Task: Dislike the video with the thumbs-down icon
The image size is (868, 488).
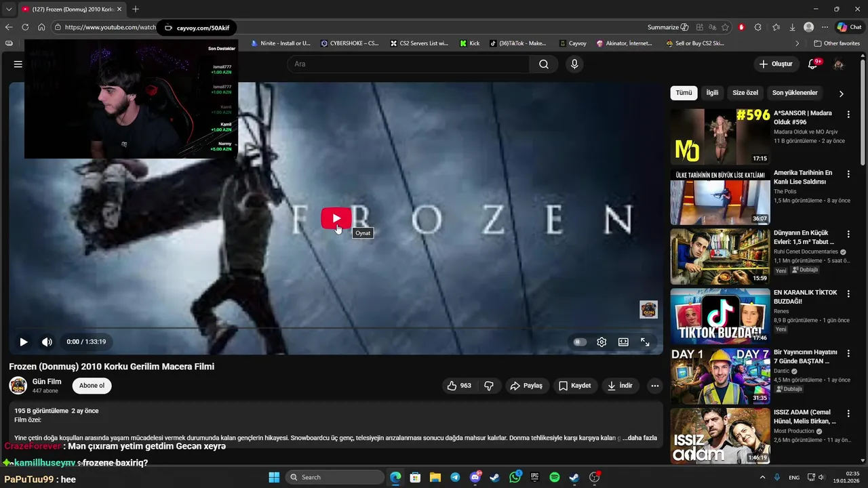Action: (x=489, y=386)
